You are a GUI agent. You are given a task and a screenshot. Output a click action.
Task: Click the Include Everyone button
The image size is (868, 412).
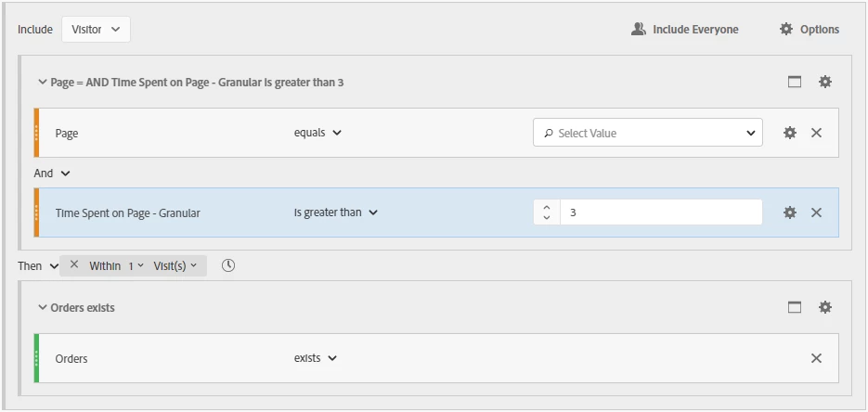pos(685,30)
